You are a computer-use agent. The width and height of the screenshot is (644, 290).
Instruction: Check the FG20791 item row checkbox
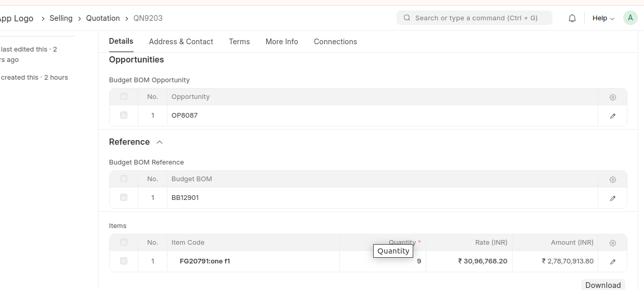tap(124, 261)
